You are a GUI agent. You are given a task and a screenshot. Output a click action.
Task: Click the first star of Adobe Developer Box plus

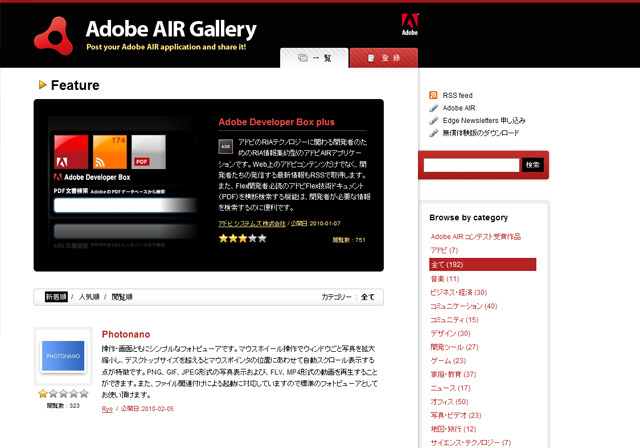223,238
